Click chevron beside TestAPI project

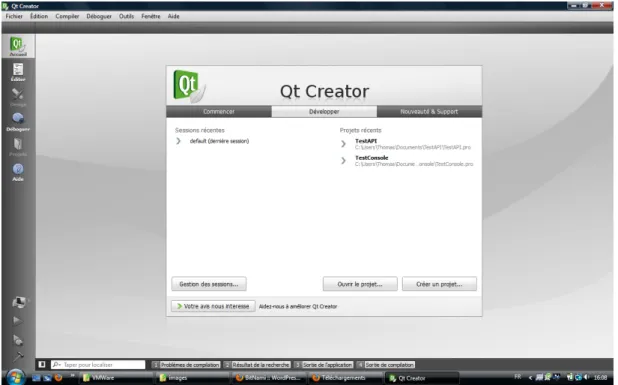coord(343,144)
